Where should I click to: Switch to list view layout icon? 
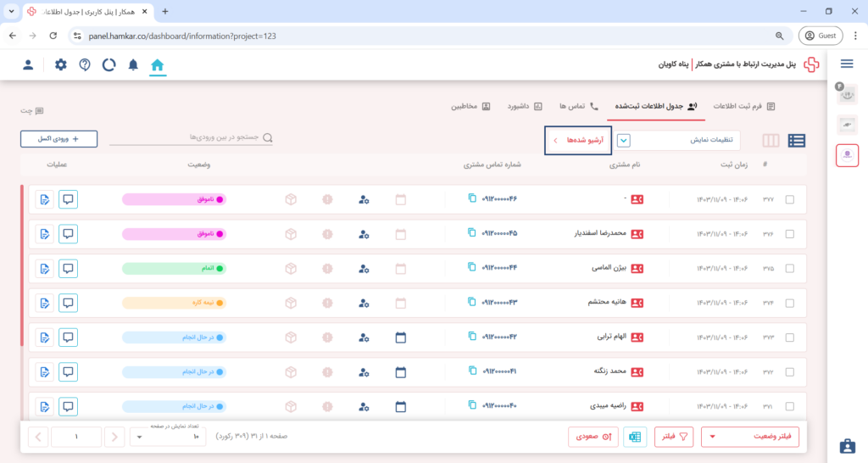(x=797, y=141)
